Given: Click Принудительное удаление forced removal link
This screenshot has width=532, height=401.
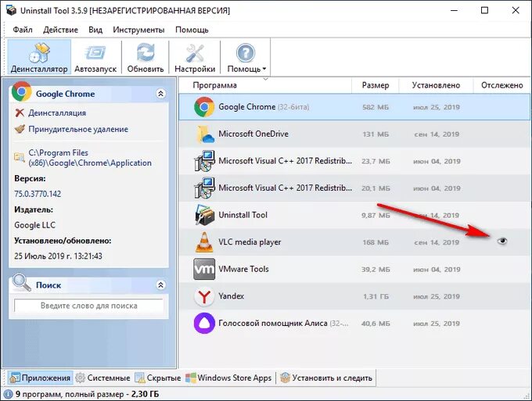Looking at the screenshot, I should (78, 129).
